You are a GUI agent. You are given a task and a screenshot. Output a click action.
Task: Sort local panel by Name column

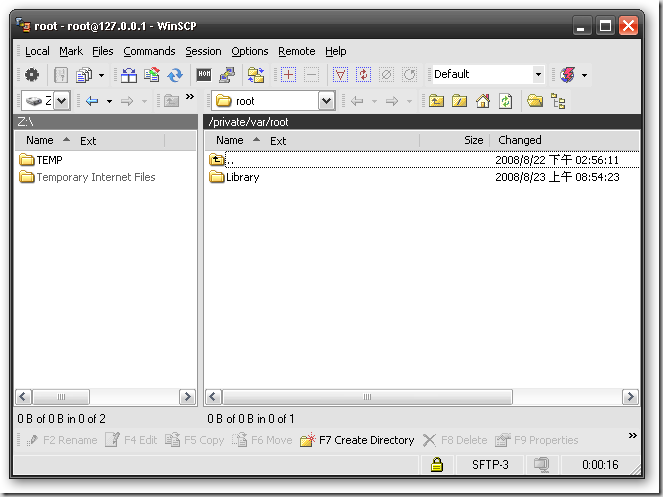pos(40,140)
